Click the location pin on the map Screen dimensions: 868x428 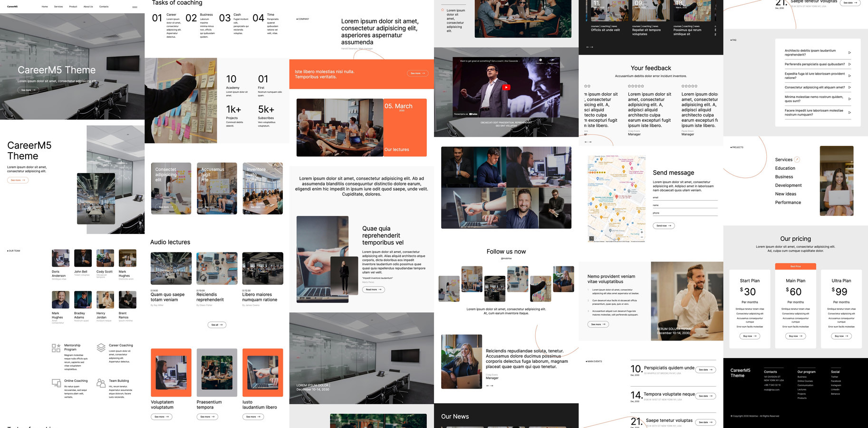617,196
